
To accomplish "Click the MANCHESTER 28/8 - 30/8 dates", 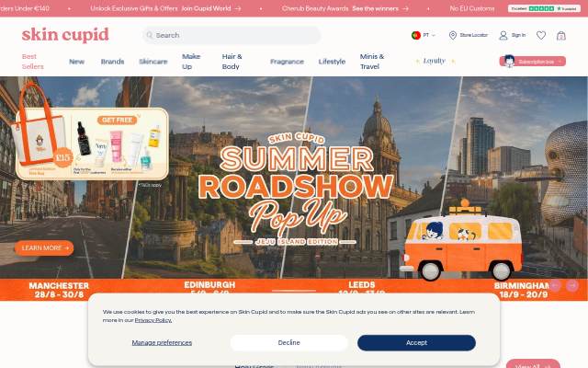I will click(59, 290).
